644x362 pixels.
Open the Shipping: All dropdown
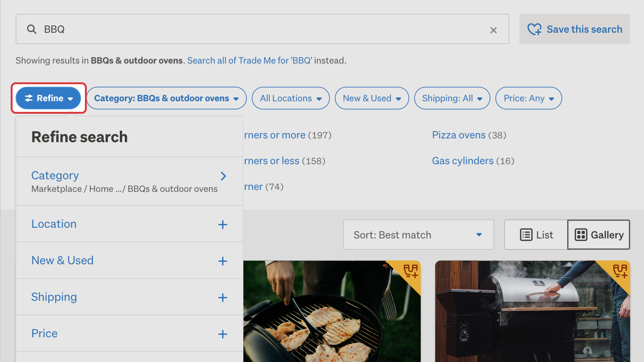(452, 98)
